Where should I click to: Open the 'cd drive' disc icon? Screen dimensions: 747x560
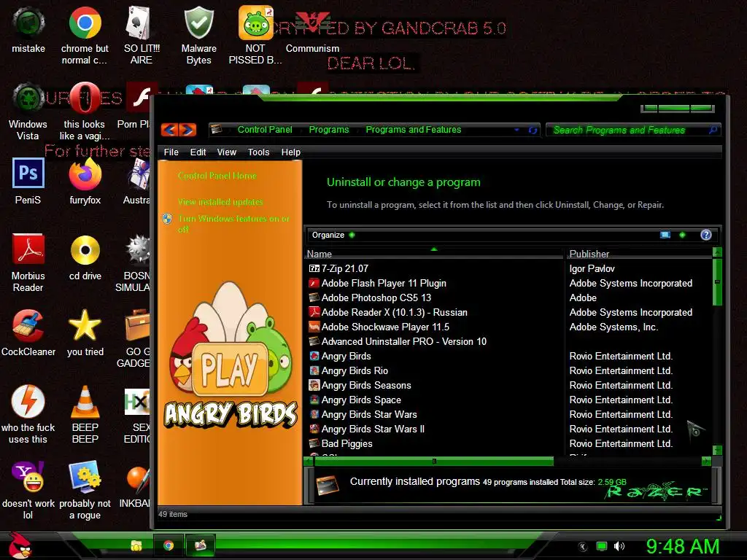click(85, 257)
